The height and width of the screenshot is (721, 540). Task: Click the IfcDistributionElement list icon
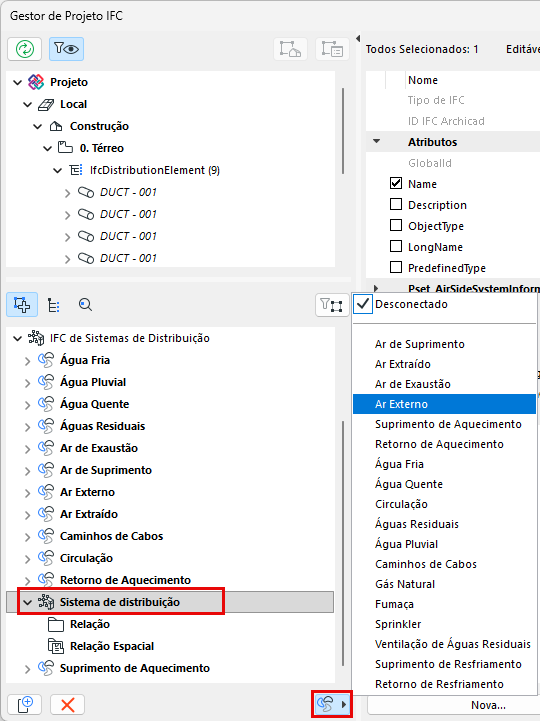tap(76, 170)
